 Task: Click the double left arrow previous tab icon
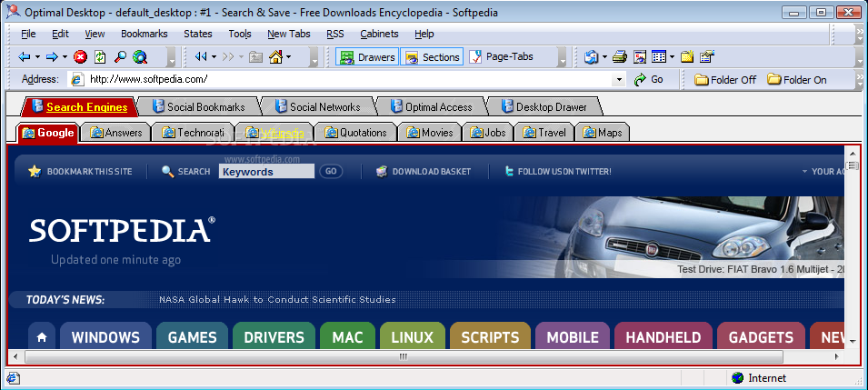[x=201, y=56]
